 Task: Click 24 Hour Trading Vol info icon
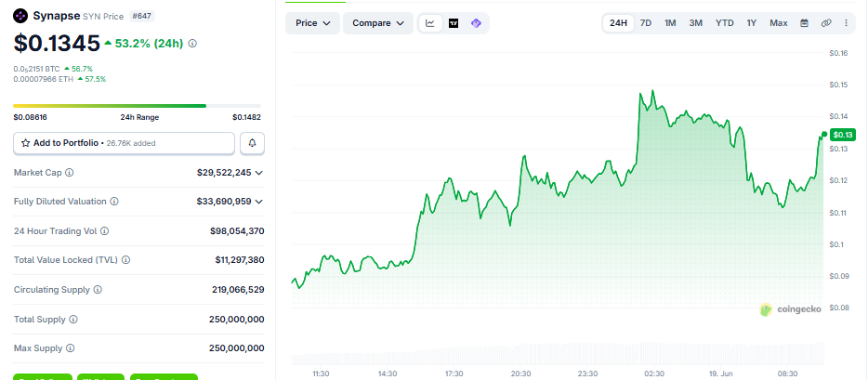[x=105, y=230]
